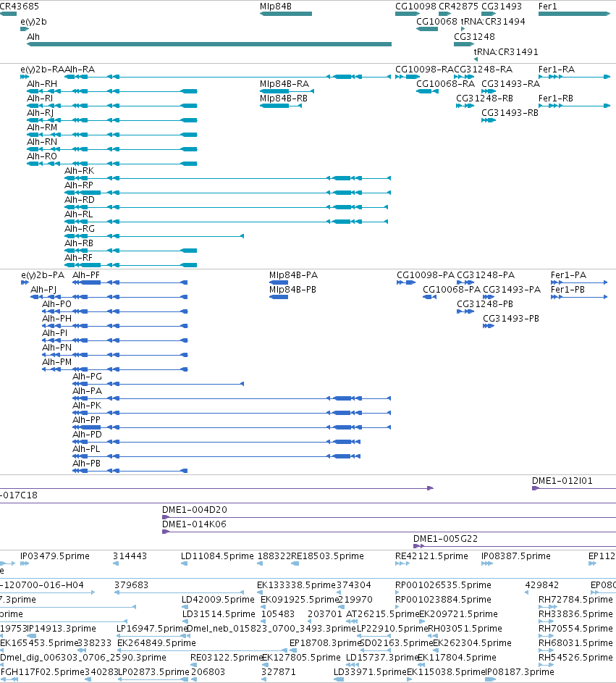This screenshot has width=616, height=683.
Task: Open the Fer1 gene feature label
Action: pyautogui.click(x=548, y=7)
